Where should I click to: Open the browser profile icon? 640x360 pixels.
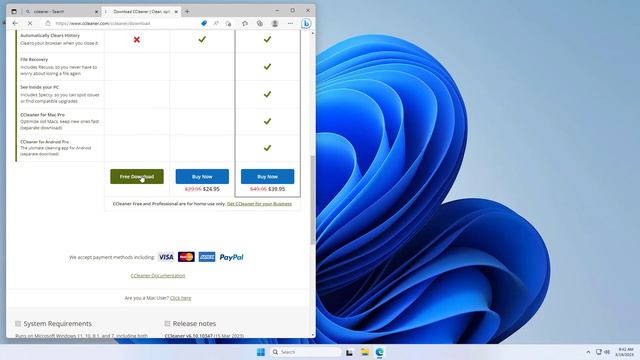coord(275,23)
